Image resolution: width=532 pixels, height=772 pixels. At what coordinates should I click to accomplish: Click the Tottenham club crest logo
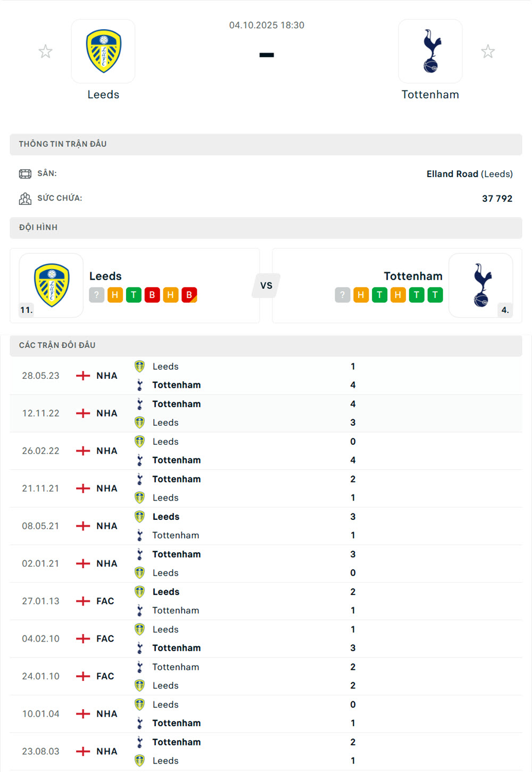pos(430,51)
